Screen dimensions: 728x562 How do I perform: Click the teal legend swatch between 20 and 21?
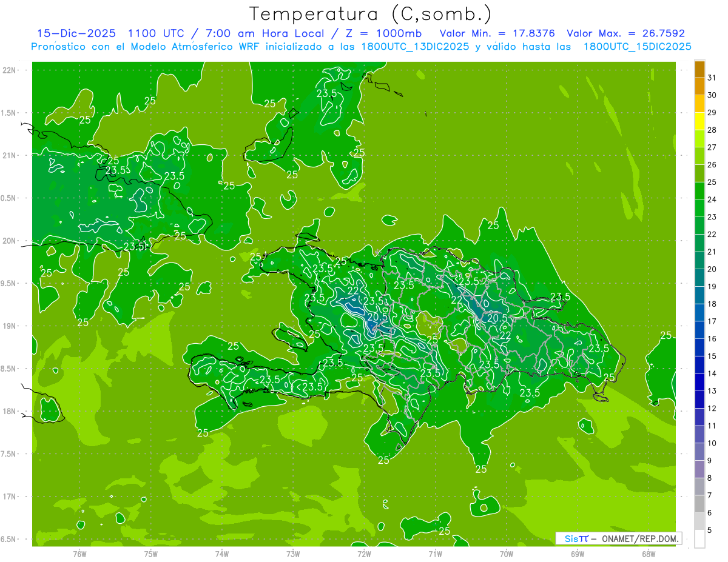click(699, 260)
